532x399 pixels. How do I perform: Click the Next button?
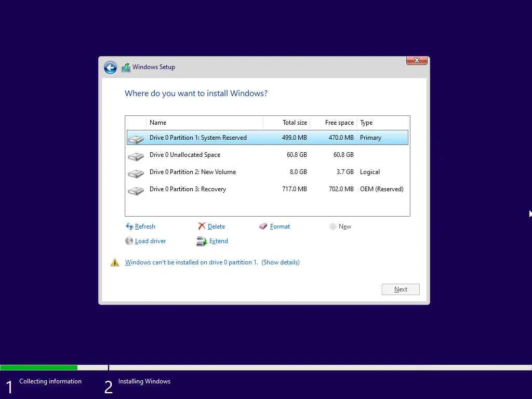click(x=401, y=289)
